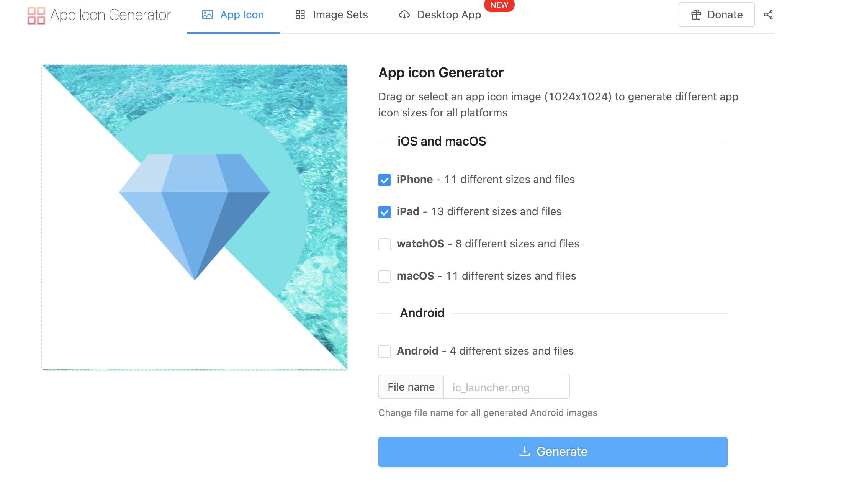Click the gift icon in Donate button
The width and height of the screenshot is (841, 504).
(696, 15)
